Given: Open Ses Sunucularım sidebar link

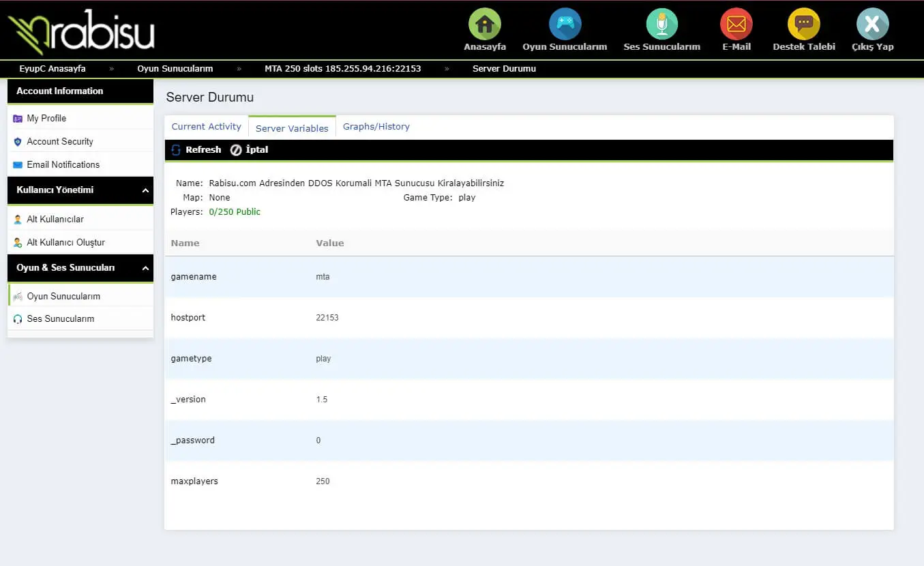Looking at the screenshot, I should tap(61, 319).
